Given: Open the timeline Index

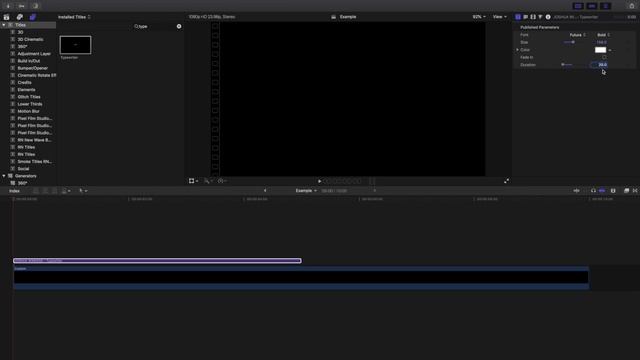Looking at the screenshot, I should 14,191.
